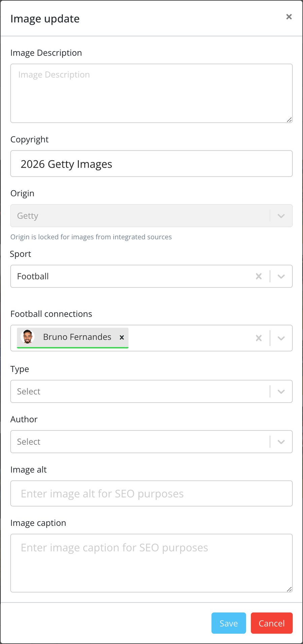
Task: Clear all Football connections
Action: pyautogui.click(x=259, y=338)
